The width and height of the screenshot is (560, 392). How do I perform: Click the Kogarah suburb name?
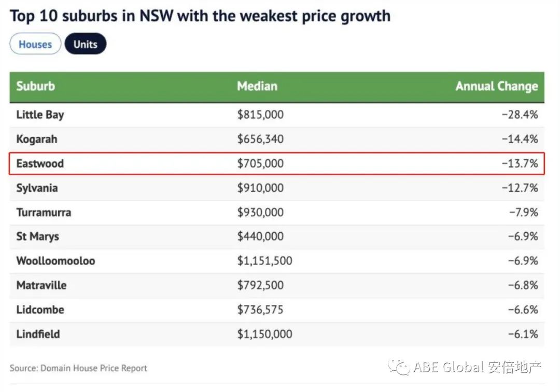(37, 139)
